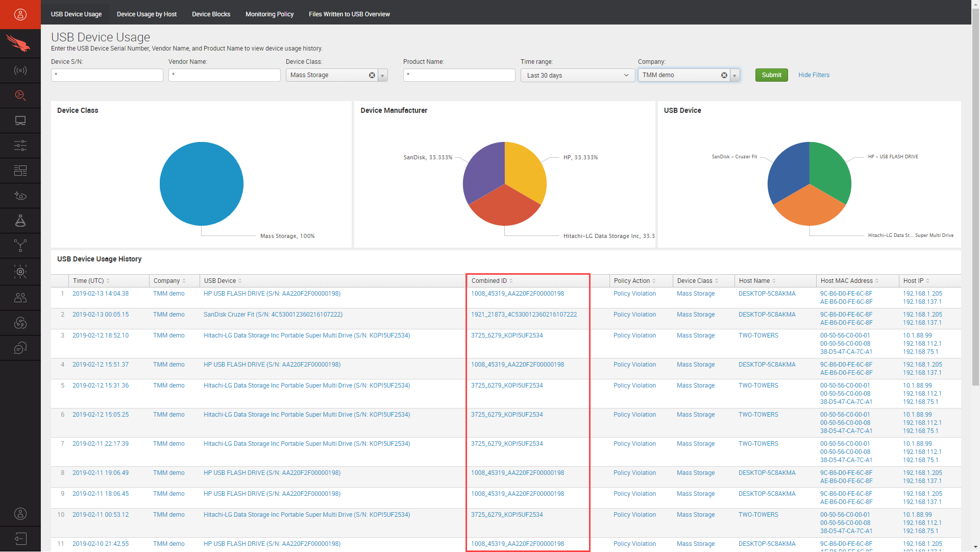This screenshot has width=980, height=552.
Task: Click the CrowdStrike falcon logo icon
Action: (19, 44)
